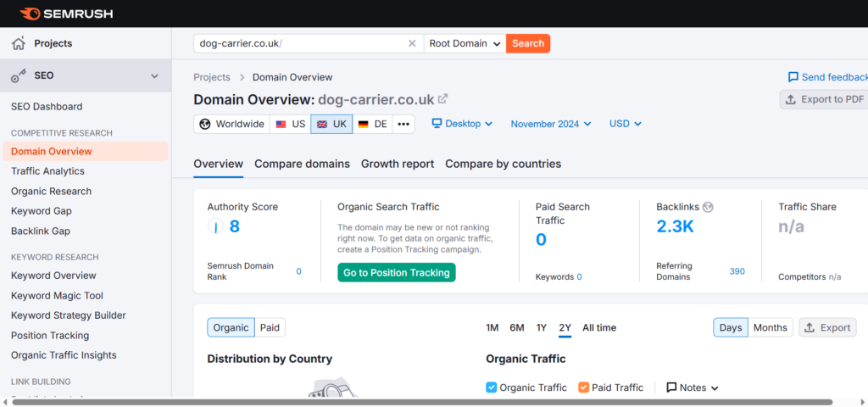Open Keyword Magic Tool in sidebar

[x=57, y=295]
